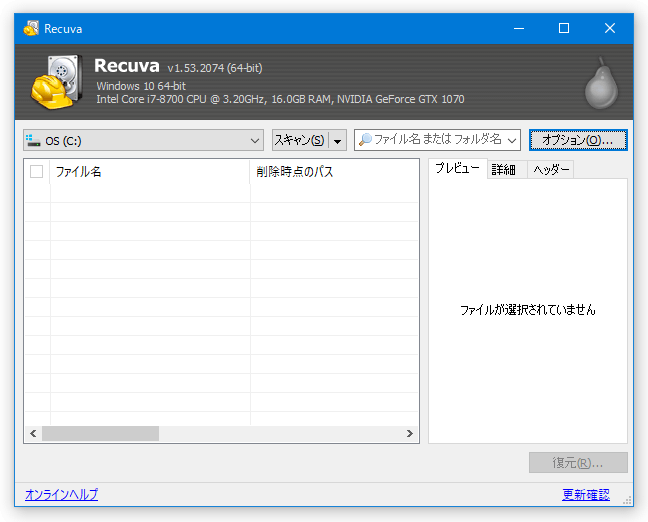Close the Recuva window
Image resolution: width=648 pixels, height=522 pixels.
(610, 29)
